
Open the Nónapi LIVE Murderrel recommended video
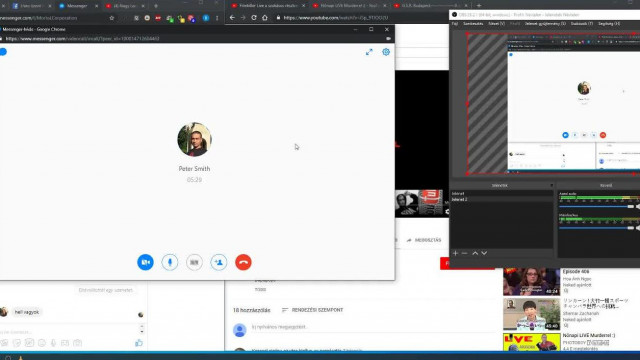pyautogui.click(x=531, y=342)
